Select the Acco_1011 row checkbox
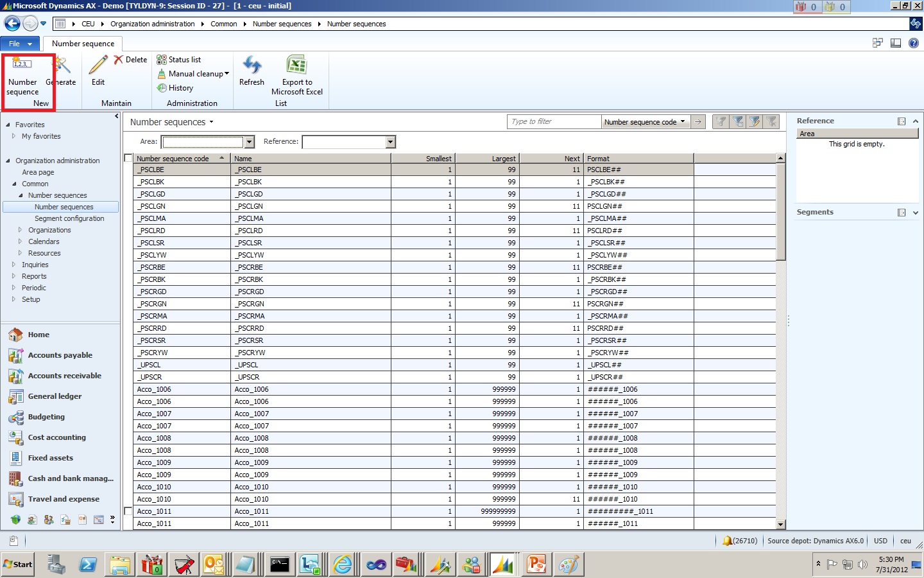The width and height of the screenshot is (924, 578). 126,511
